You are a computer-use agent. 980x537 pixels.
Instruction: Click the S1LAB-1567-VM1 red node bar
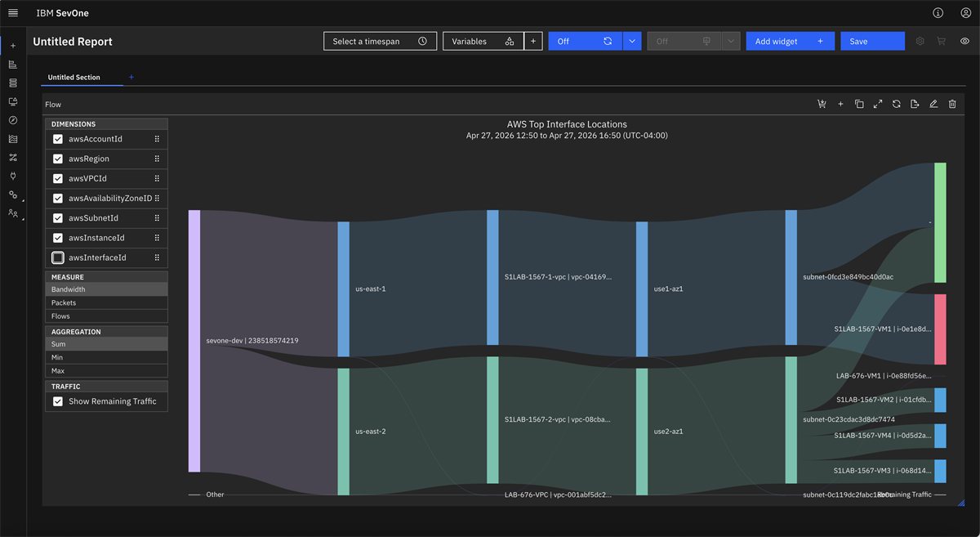coord(940,329)
